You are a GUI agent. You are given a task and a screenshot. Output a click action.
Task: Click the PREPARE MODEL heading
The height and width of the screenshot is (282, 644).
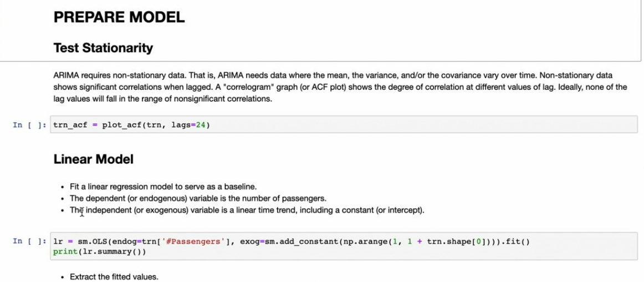[x=119, y=17]
